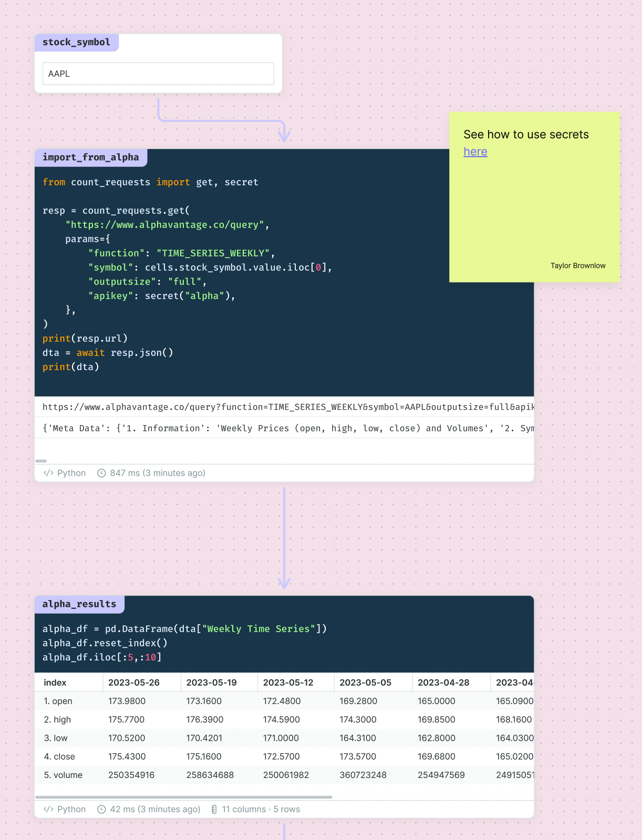This screenshot has width=642, height=840.
Task: Click the '11 columns · 5 rows' status text
Action: click(261, 809)
